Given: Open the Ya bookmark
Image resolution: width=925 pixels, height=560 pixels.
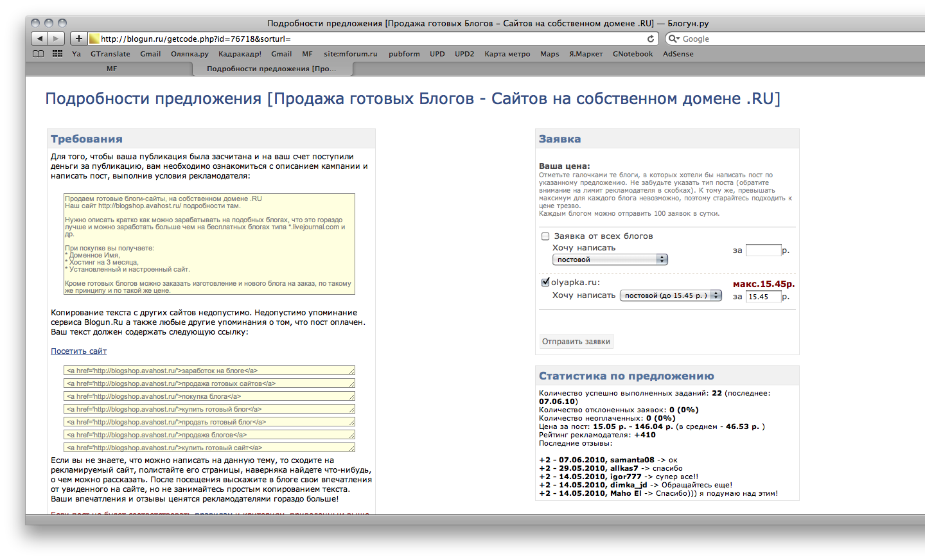Looking at the screenshot, I should pos(76,54).
